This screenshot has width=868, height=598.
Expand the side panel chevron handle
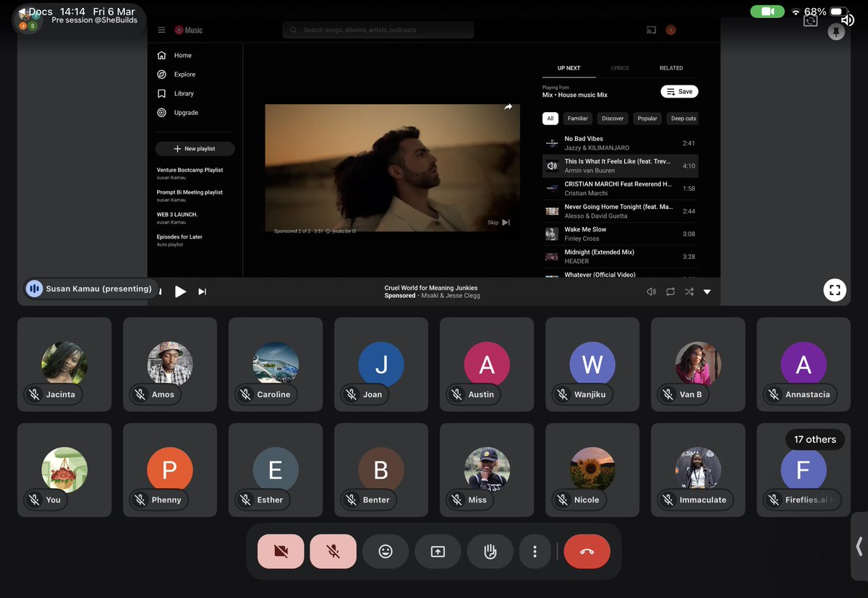pos(859,546)
